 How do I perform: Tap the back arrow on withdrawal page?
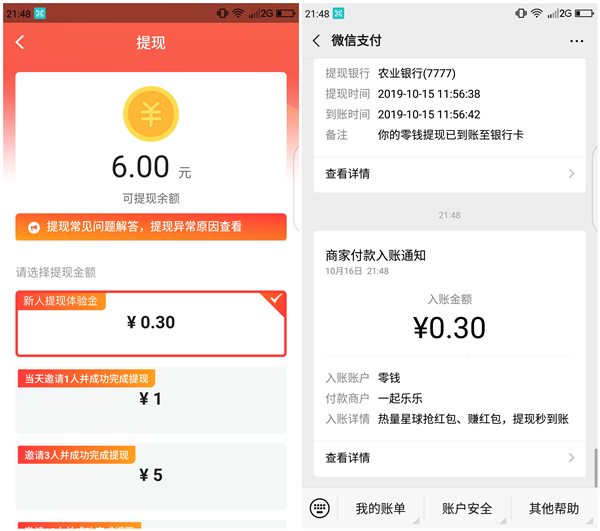point(20,43)
